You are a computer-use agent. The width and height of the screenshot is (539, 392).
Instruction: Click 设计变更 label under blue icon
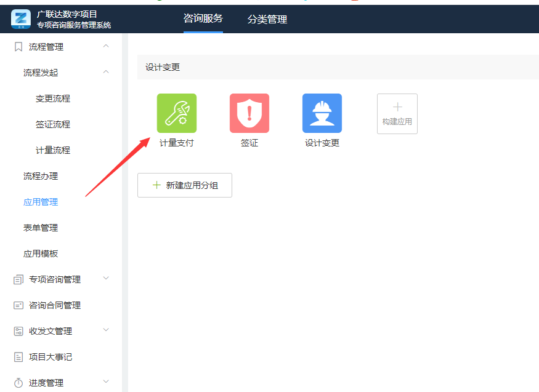(x=322, y=143)
